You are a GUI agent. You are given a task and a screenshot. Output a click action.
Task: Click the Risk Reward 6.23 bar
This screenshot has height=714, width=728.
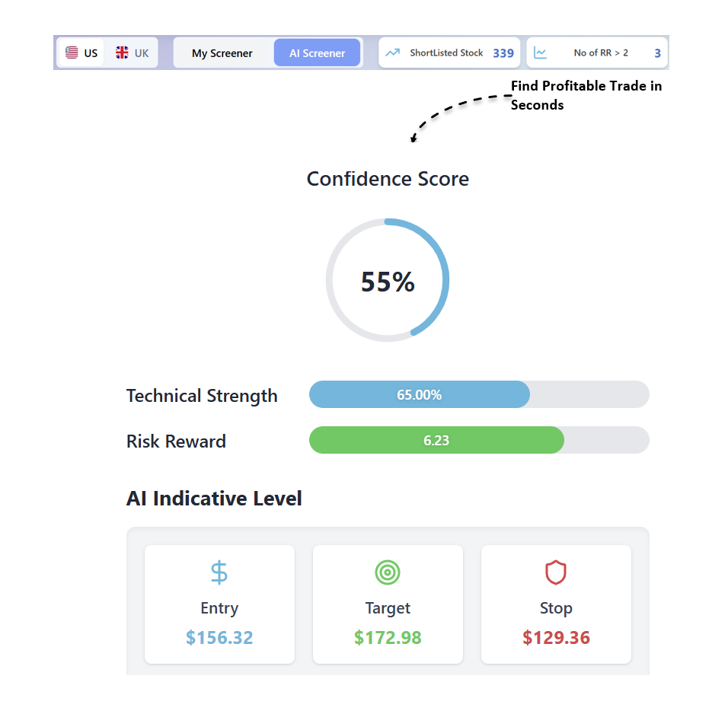pyautogui.click(x=436, y=440)
